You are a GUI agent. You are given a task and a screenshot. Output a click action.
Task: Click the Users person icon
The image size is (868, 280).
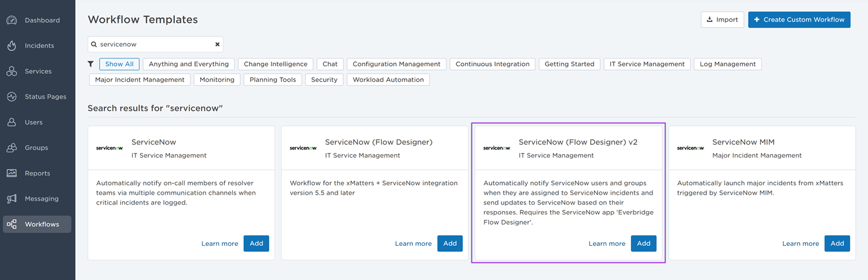[x=12, y=122]
